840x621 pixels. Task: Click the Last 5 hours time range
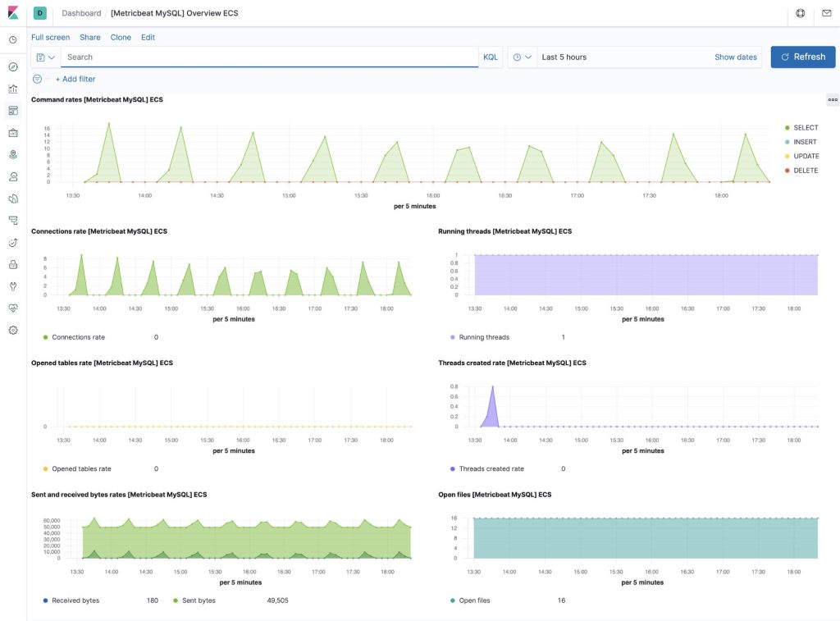[x=564, y=57]
